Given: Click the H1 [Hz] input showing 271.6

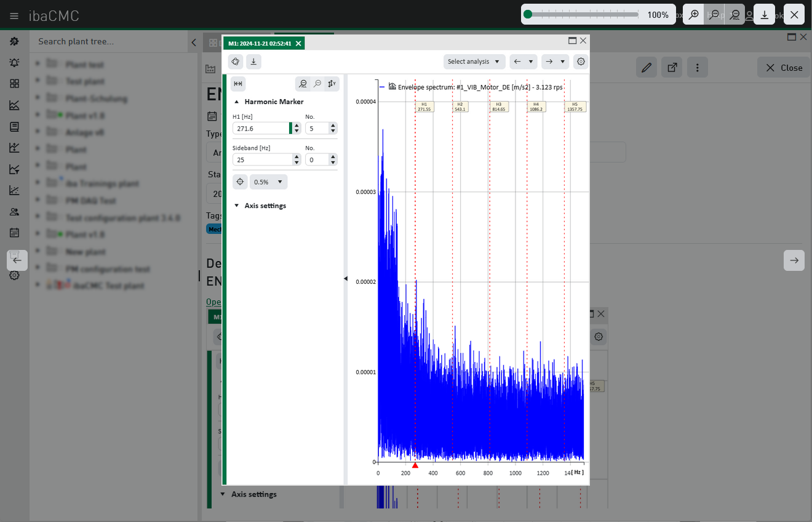Looking at the screenshot, I should click(261, 128).
